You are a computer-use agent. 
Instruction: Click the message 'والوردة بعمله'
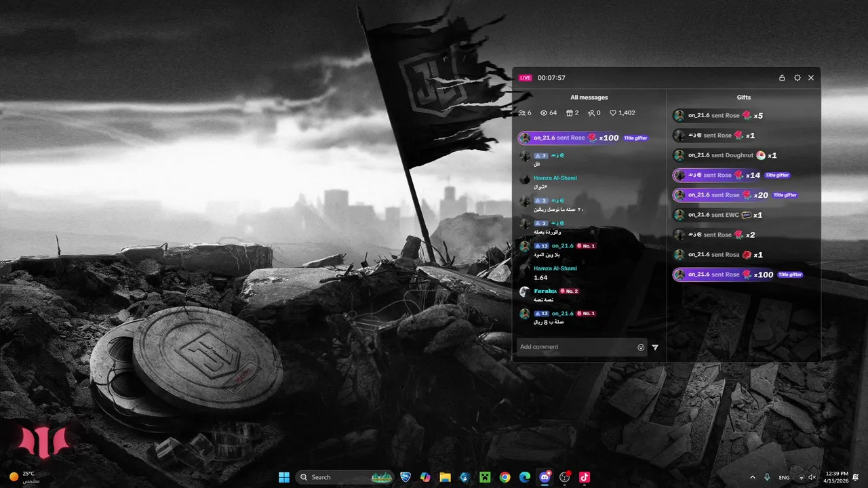pos(547,232)
